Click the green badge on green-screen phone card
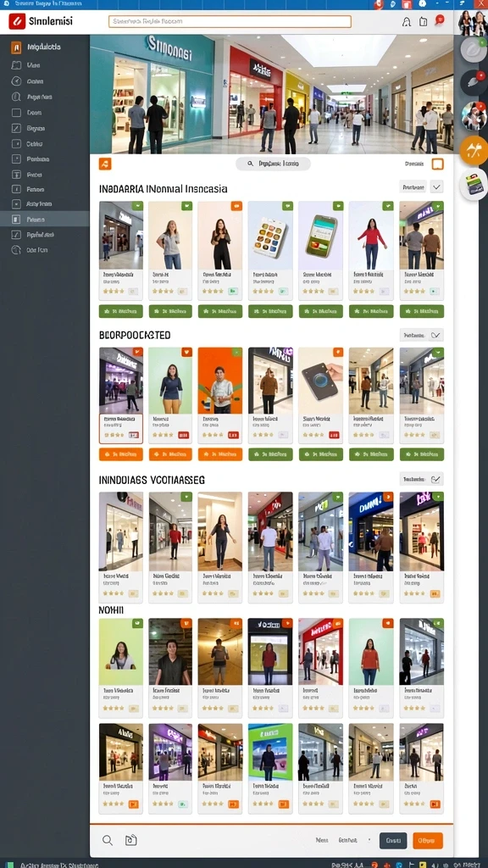 337,206
